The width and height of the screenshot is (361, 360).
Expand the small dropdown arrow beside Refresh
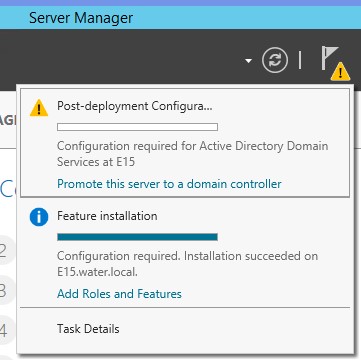click(x=248, y=61)
